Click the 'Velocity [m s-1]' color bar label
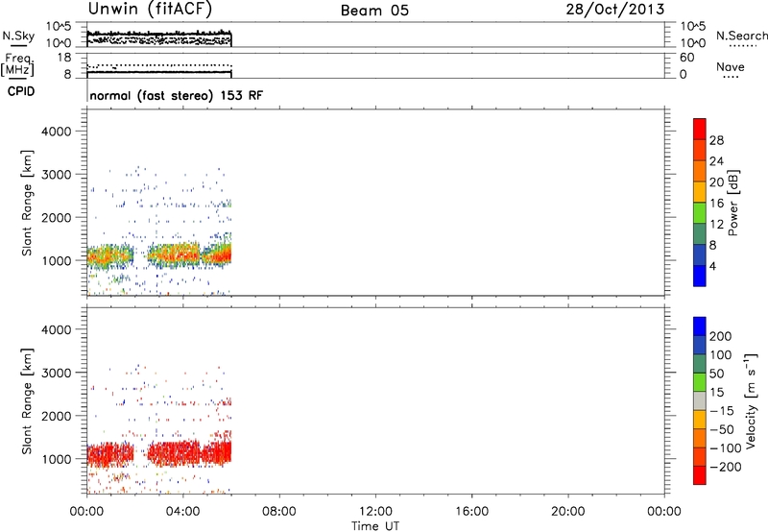The image size is (768, 532). tap(751, 400)
